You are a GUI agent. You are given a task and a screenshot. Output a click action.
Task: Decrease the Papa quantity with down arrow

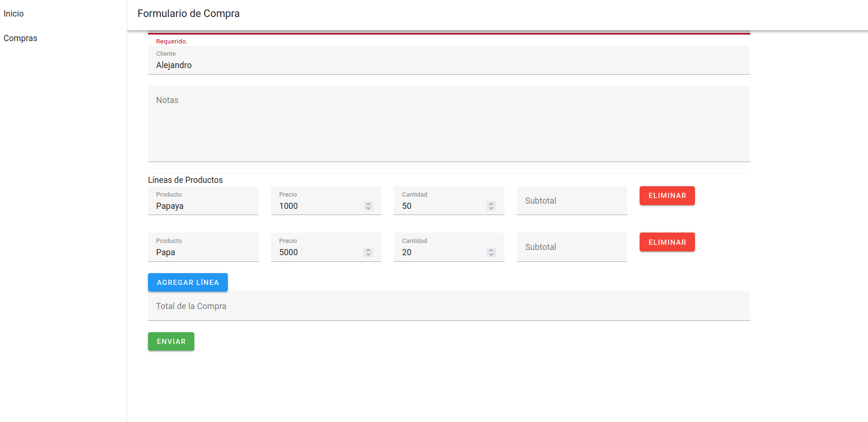[x=491, y=254]
